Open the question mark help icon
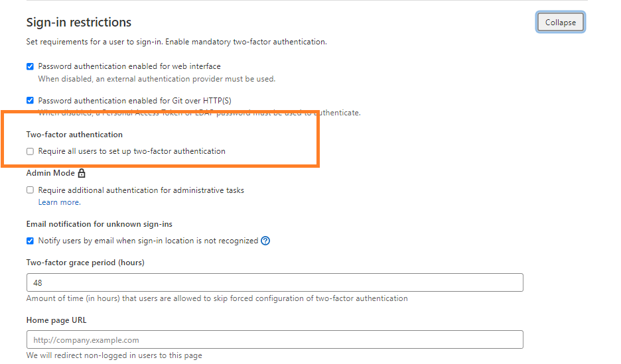 point(265,241)
